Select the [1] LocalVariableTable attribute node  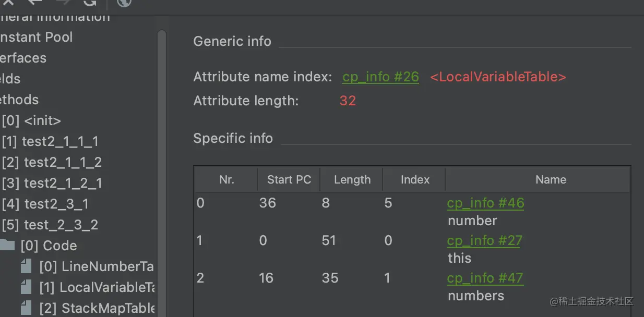click(97, 288)
